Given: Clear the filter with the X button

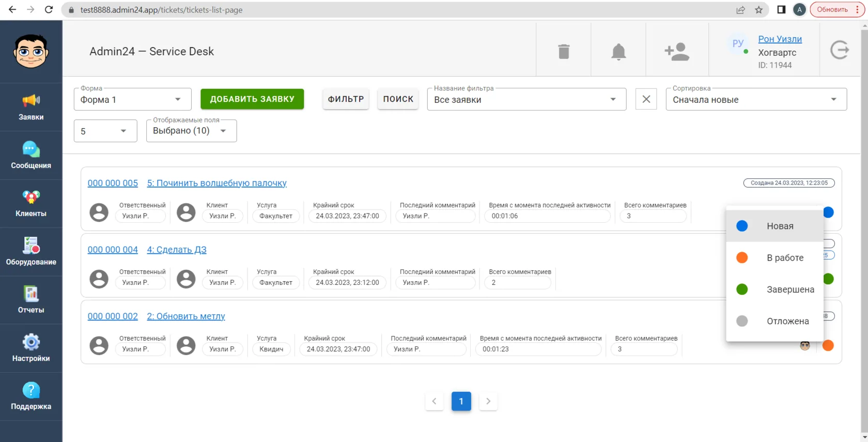Looking at the screenshot, I should coord(646,99).
